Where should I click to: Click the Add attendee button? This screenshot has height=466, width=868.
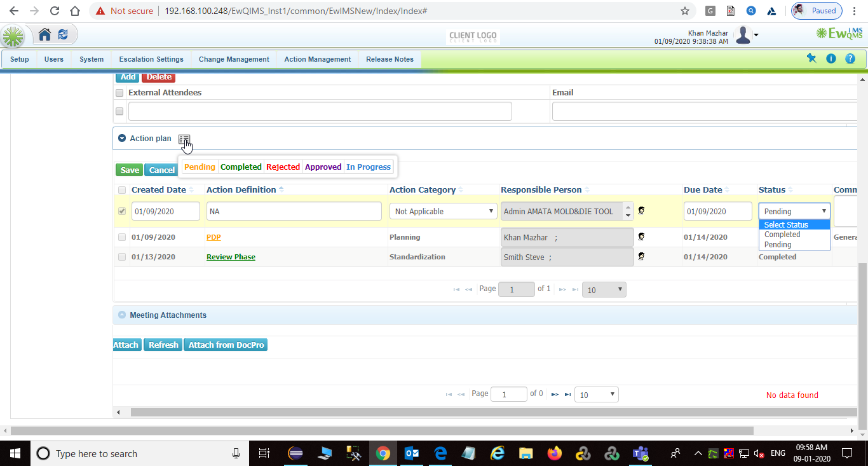128,77
